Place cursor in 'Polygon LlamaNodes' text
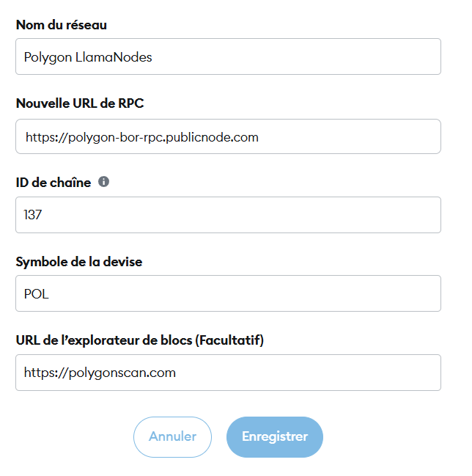 tap(88, 57)
